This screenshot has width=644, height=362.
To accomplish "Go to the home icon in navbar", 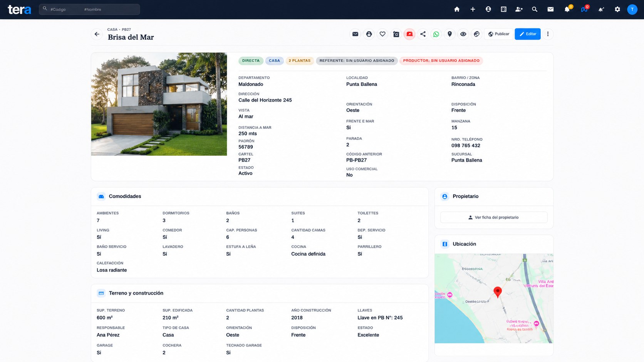I will click(x=457, y=9).
